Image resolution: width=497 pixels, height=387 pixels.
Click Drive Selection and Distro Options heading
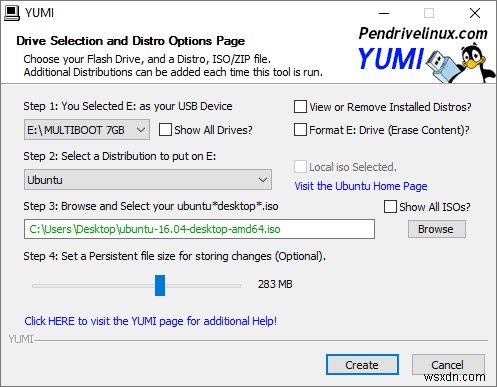(130, 41)
